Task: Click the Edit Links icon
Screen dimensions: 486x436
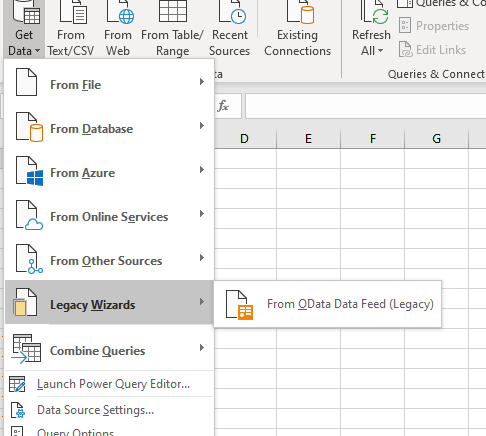Action: (406, 50)
